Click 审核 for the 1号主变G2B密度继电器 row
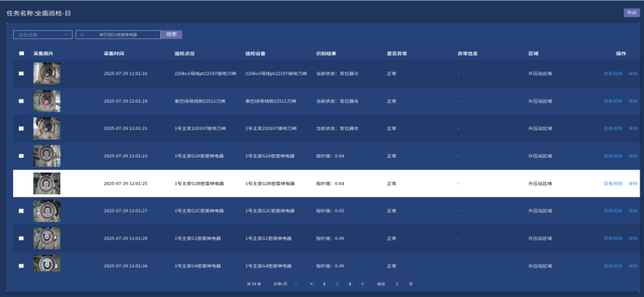Image resolution: width=644 pixels, height=297 pixels. click(633, 183)
